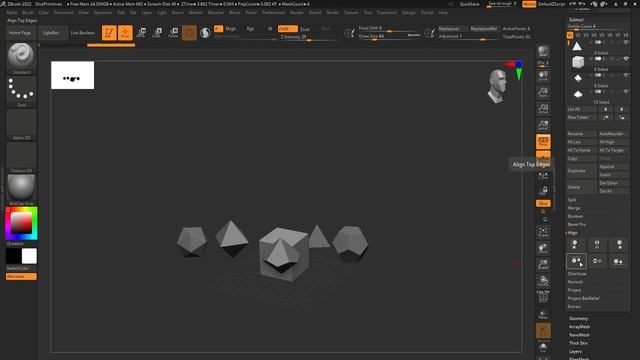Toggle the orange Xyz rotation mode button
This screenshot has height=360, width=640.
tap(543, 203)
